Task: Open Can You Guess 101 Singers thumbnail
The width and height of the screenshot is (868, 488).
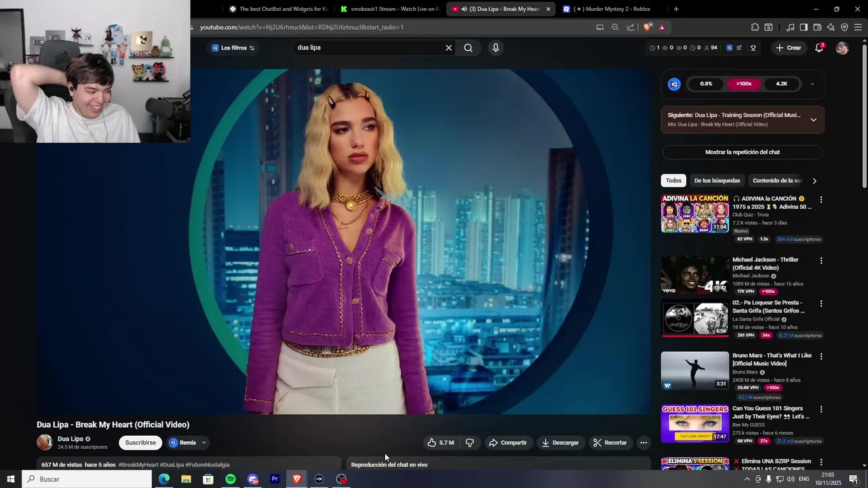Action: coord(695,424)
